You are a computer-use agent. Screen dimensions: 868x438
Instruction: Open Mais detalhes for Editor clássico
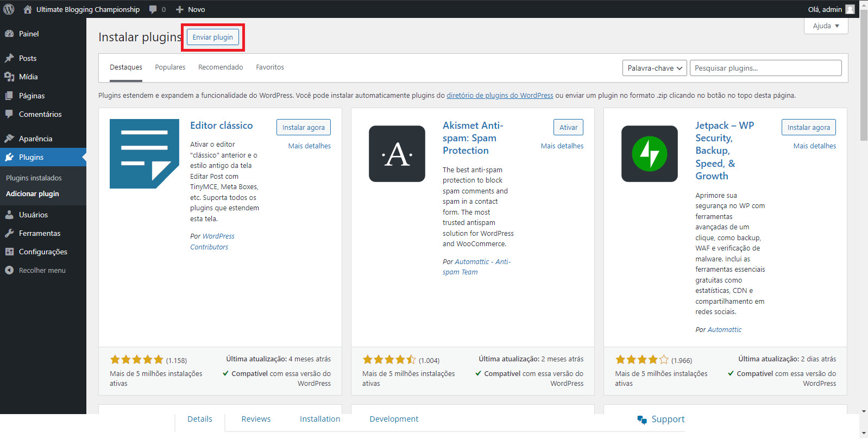tap(310, 146)
